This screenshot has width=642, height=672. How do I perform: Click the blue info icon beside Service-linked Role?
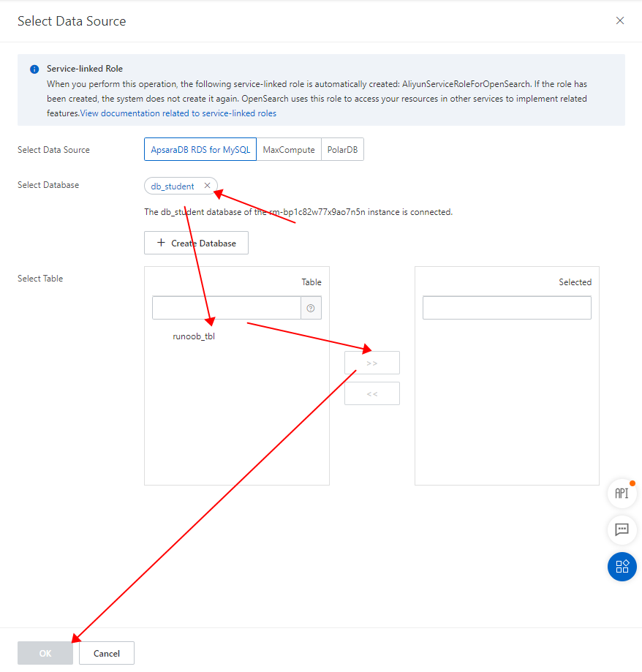[x=34, y=69]
